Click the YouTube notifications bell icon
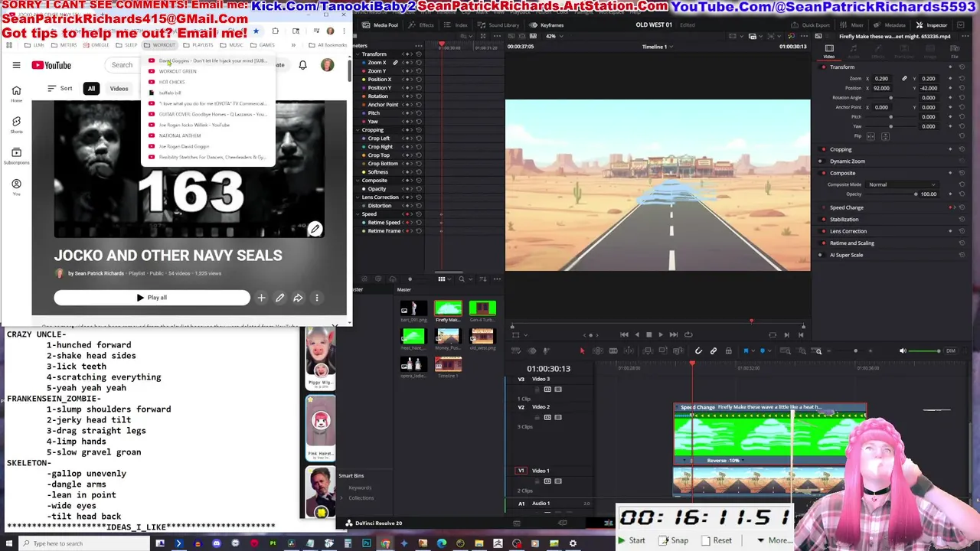This screenshot has width=980, height=551. (x=303, y=65)
